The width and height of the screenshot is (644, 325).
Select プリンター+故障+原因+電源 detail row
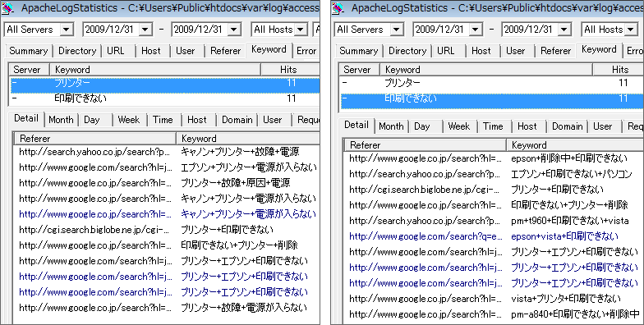pos(167,183)
